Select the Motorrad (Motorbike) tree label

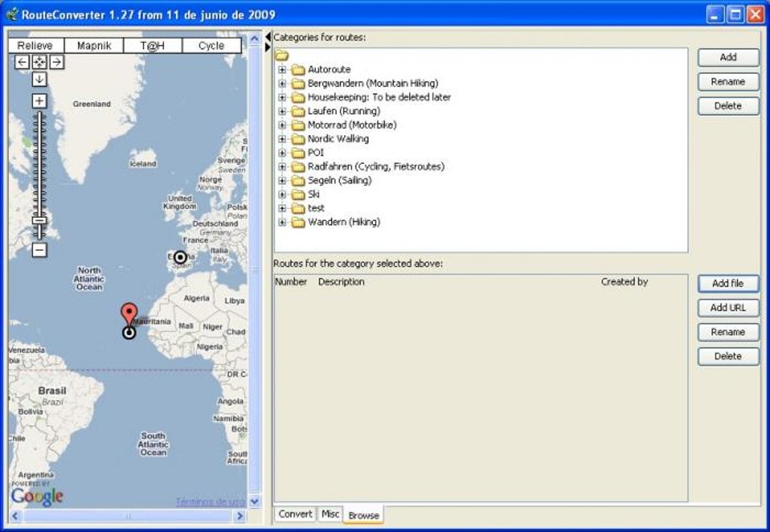click(352, 125)
